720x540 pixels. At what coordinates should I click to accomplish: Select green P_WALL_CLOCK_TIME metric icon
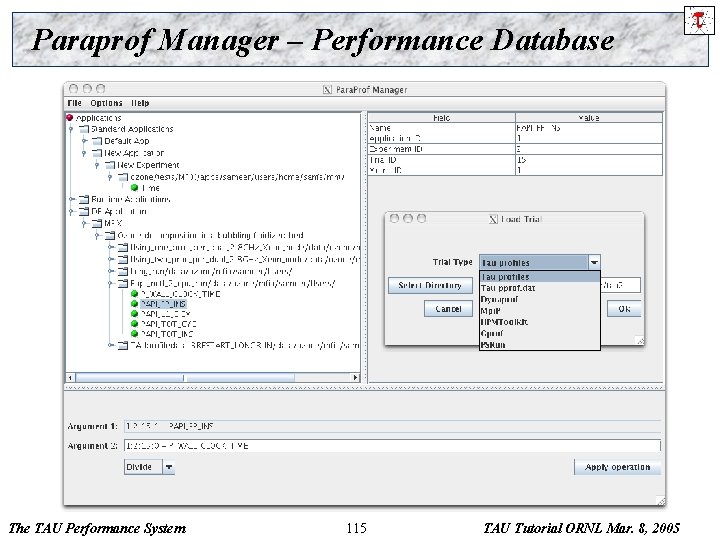tap(135, 294)
